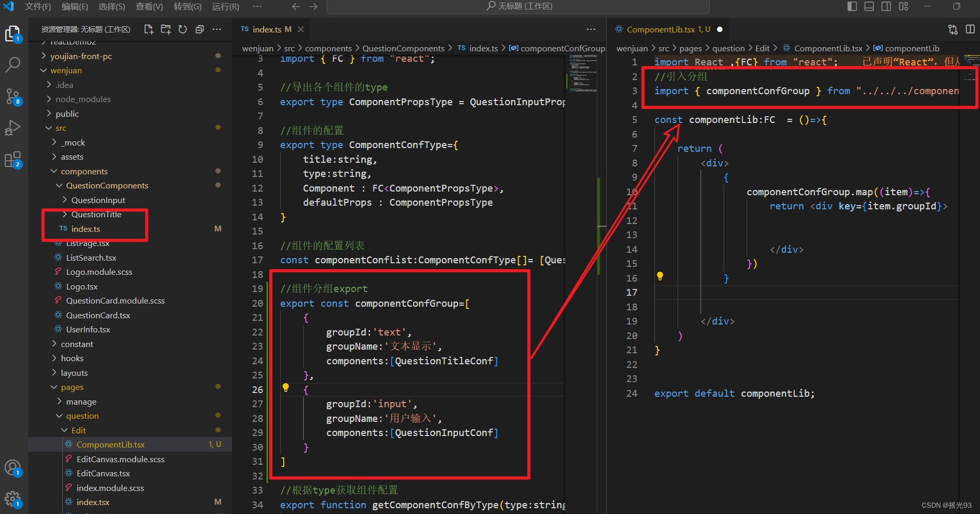Image resolution: width=980 pixels, height=514 pixels.
Task: Open QuestionCard.tsx in explorer
Action: tap(130, 315)
